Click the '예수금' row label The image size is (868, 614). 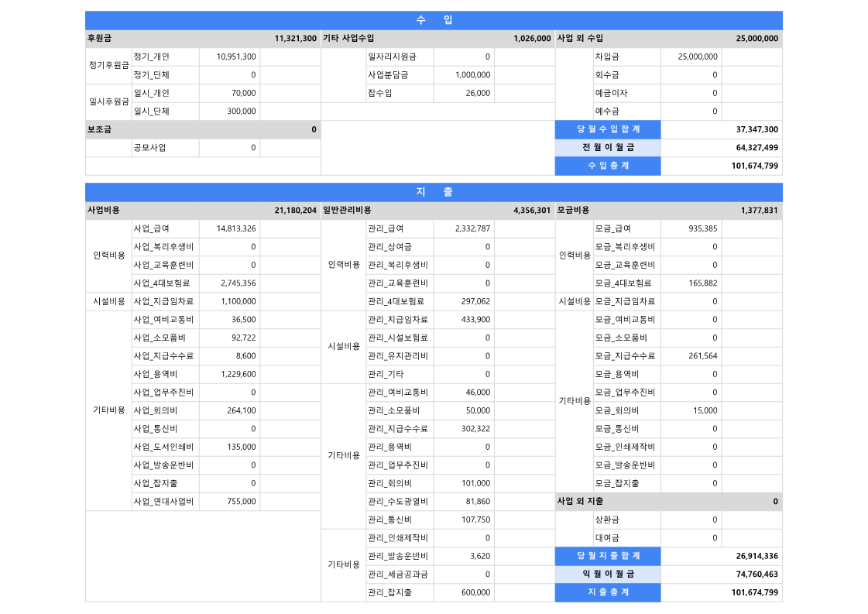607,111
